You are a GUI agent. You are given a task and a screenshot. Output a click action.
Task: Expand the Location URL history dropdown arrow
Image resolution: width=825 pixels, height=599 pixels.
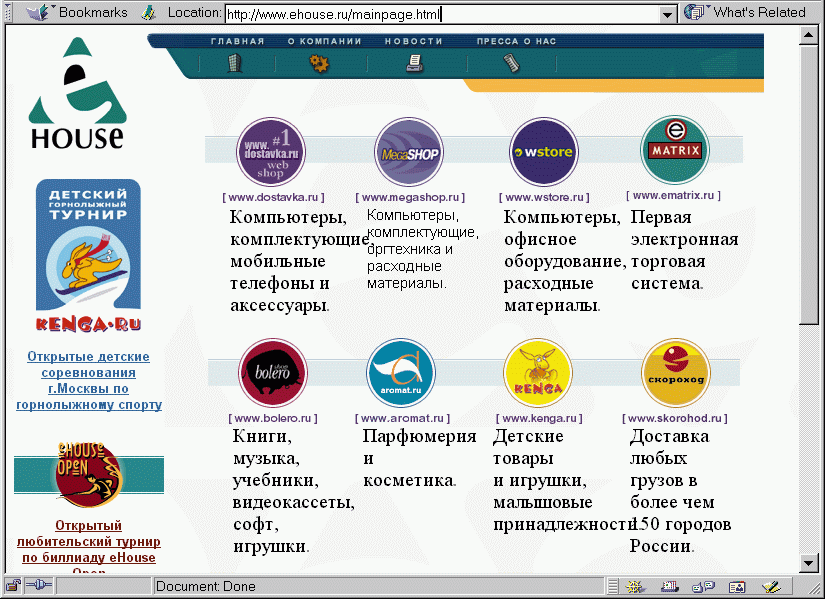[x=668, y=14]
